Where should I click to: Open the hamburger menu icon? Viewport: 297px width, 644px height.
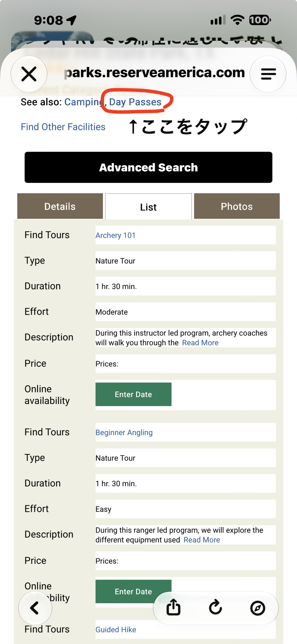268,74
